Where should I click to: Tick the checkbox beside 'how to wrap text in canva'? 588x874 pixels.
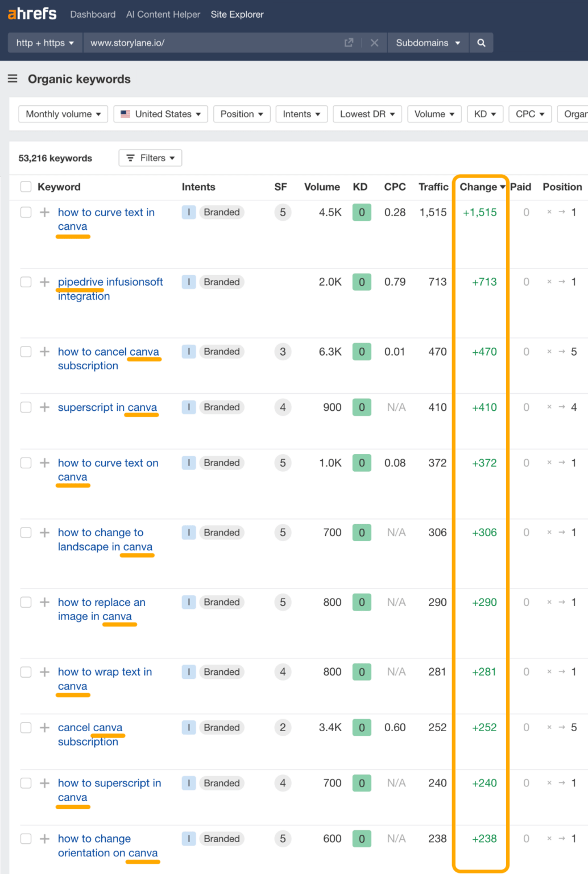(26, 671)
